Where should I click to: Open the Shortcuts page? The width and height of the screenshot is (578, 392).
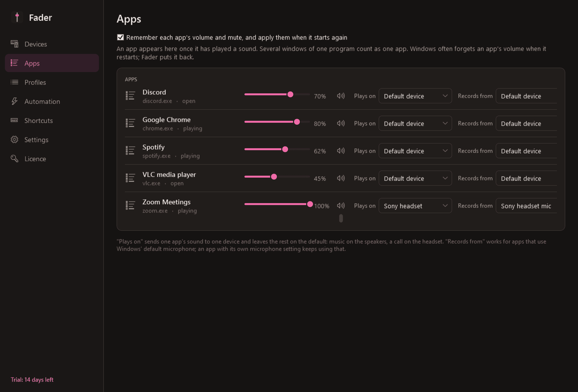point(52,120)
